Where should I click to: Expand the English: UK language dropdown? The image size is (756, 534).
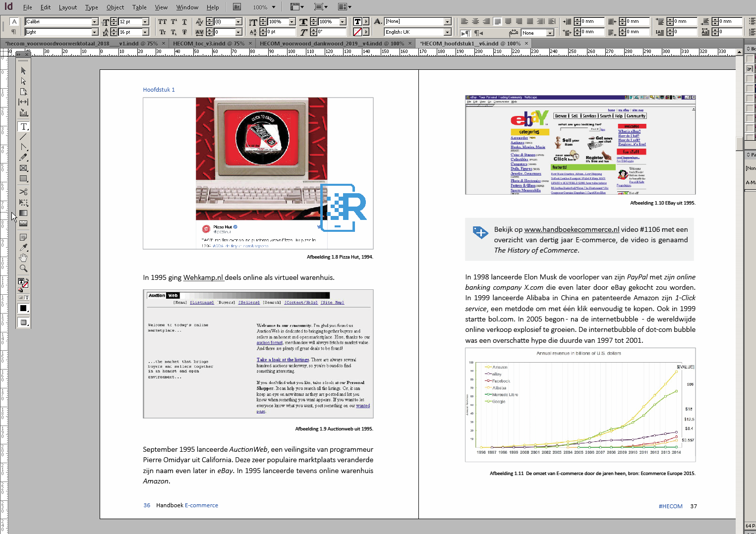(448, 32)
